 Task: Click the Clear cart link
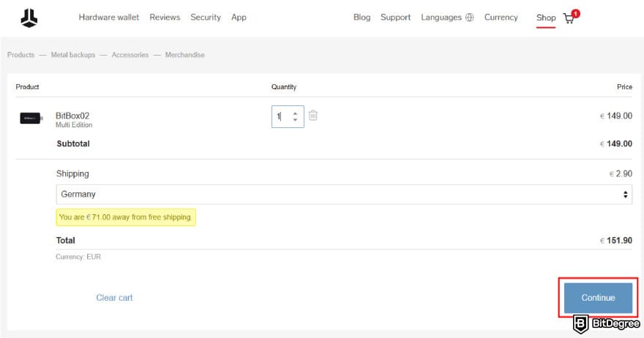(x=114, y=298)
